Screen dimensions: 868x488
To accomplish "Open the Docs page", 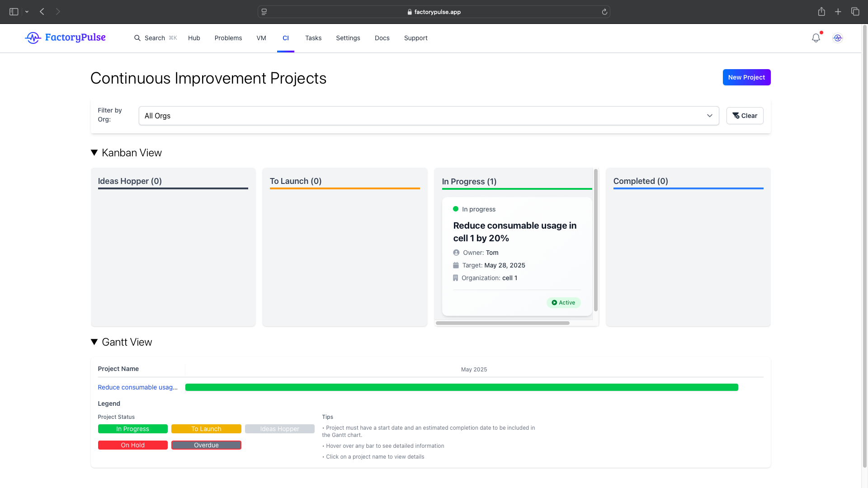I will 382,38.
